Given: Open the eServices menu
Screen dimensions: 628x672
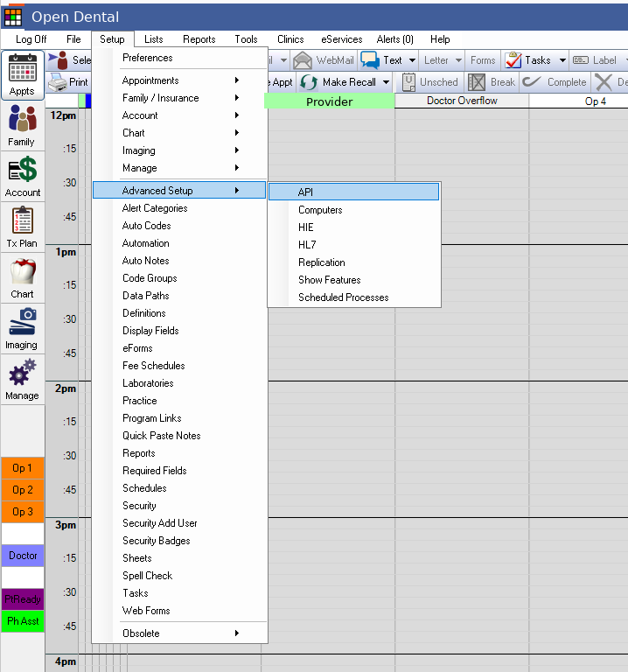Looking at the screenshot, I should [341, 39].
